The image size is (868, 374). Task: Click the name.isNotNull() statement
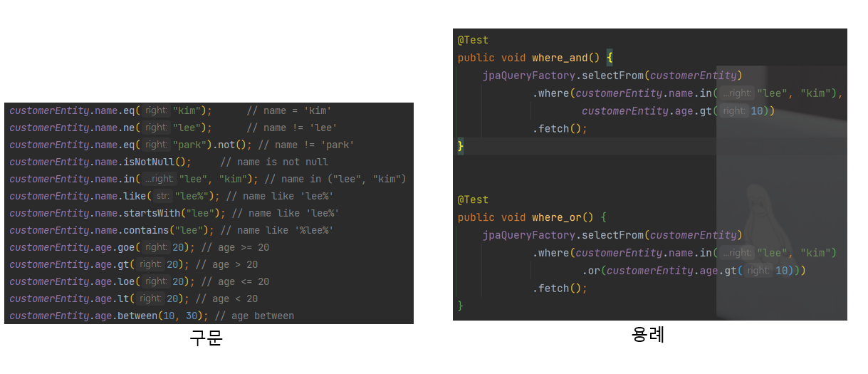point(100,162)
